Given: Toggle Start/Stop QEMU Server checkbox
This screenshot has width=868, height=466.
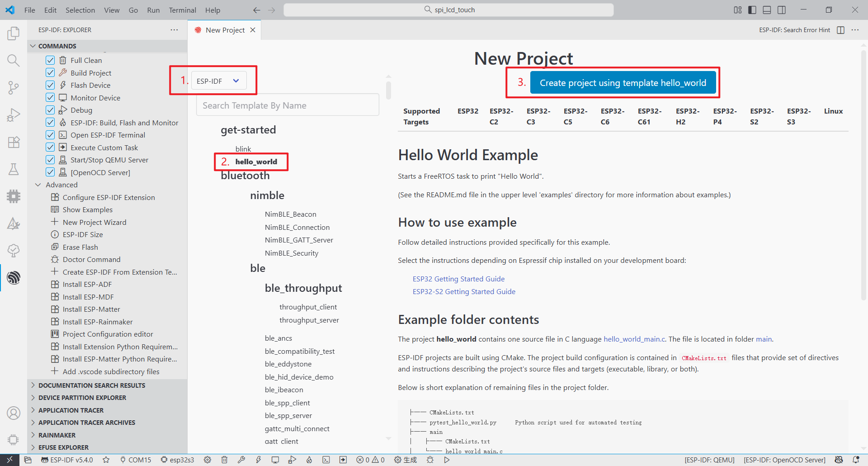Looking at the screenshot, I should tap(50, 160).
